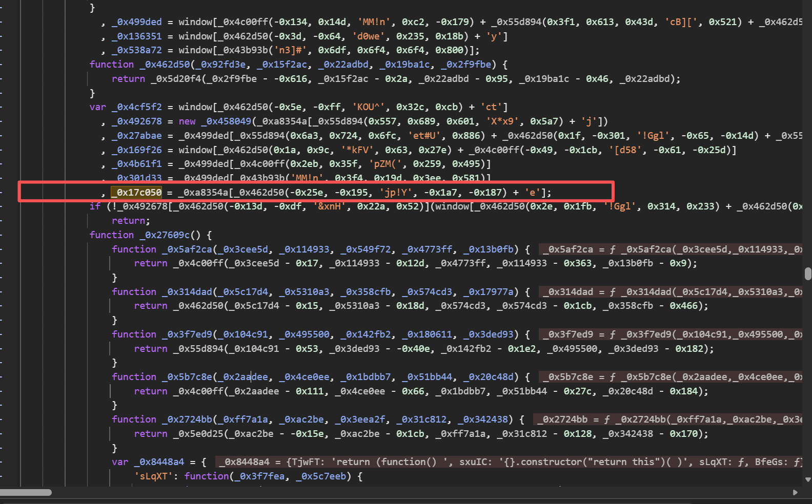The height and width of the screenshot is (504, 812).
Task: Click the horizontal scrollbar thumb at bottom
Action: [x=26, y=492]
